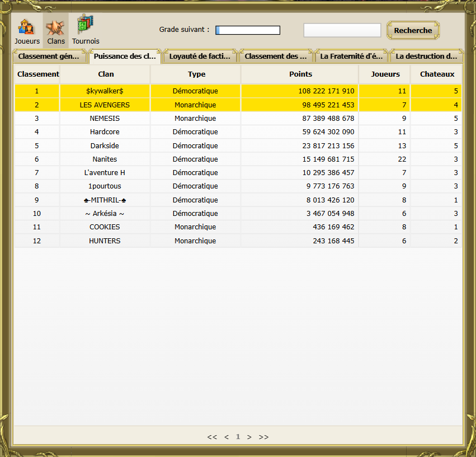
Task: Switch to Classement général tab
Action: (51, 56)
